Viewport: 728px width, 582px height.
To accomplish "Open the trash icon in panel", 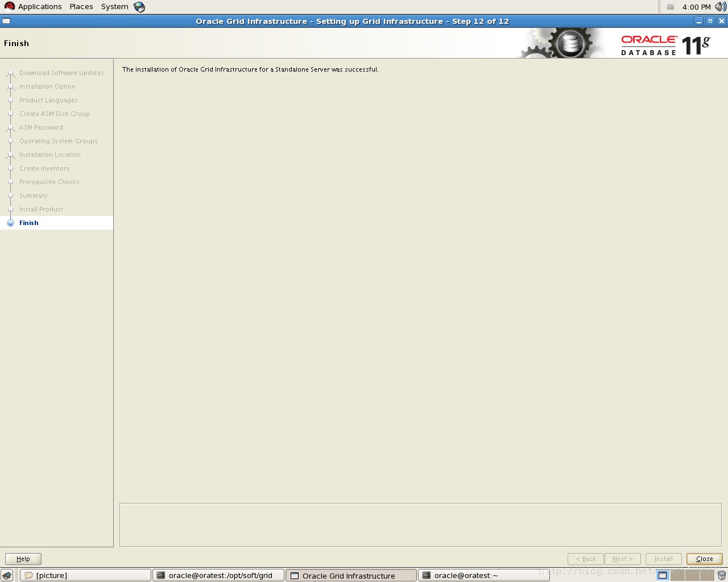I will [722, 575].
